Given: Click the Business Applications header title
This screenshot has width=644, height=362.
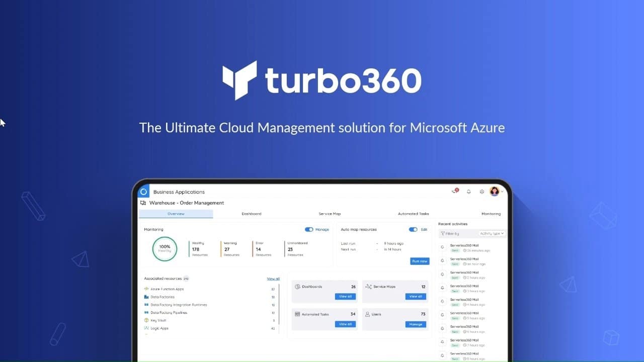Looking at the screenshot, I should [x=179, y=192].
